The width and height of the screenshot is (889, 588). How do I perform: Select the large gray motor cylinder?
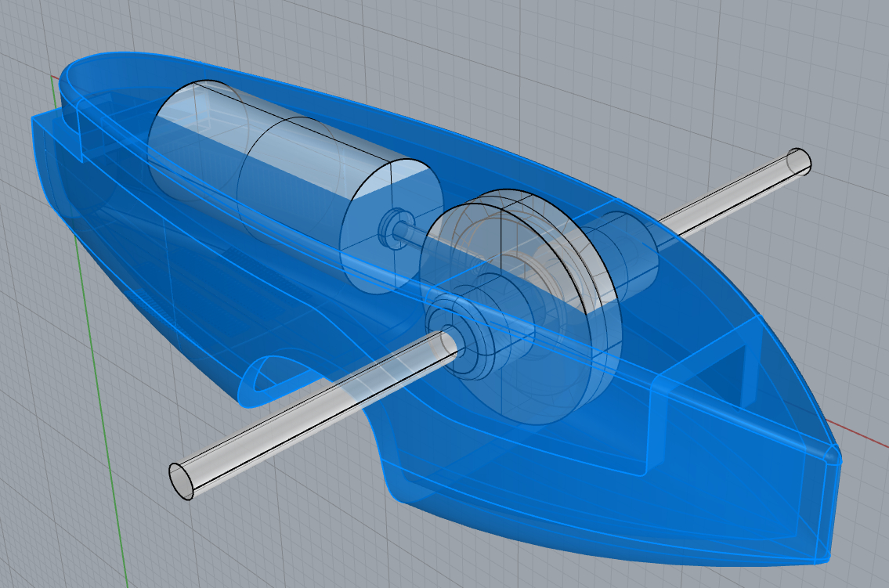(x=295, y=187)
